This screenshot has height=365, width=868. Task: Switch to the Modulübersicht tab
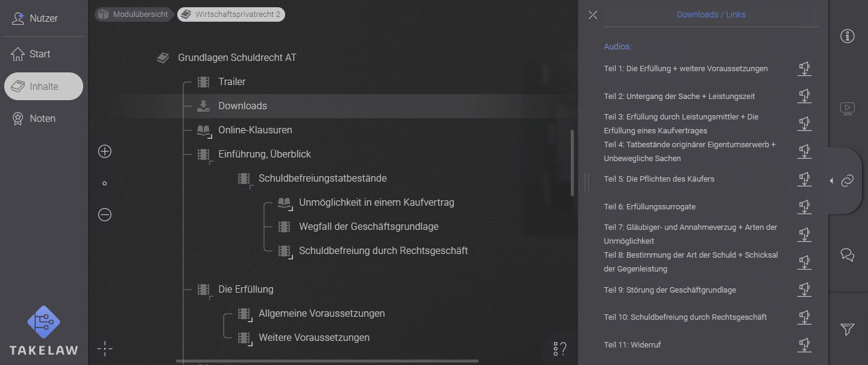[133, 14]
